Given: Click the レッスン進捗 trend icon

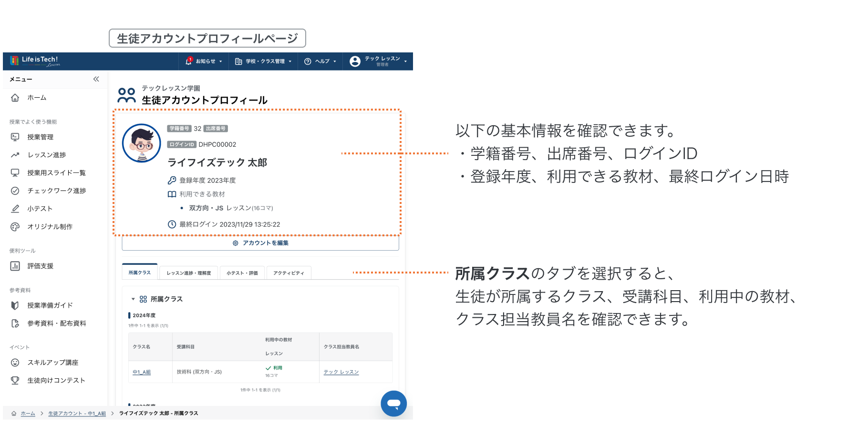Looking at the screenshot, I should (x=15, y=155).
